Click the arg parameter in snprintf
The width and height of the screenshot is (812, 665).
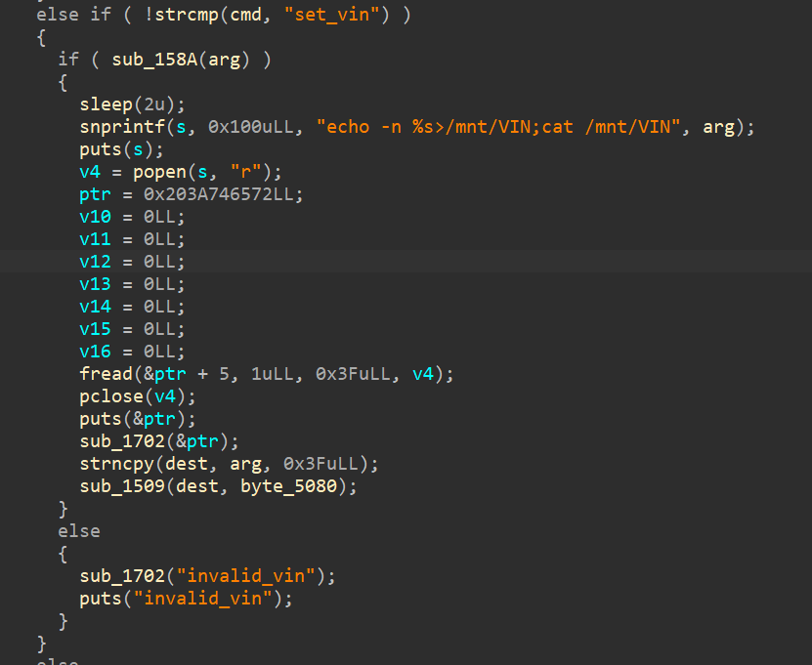(x=718, y=127)
